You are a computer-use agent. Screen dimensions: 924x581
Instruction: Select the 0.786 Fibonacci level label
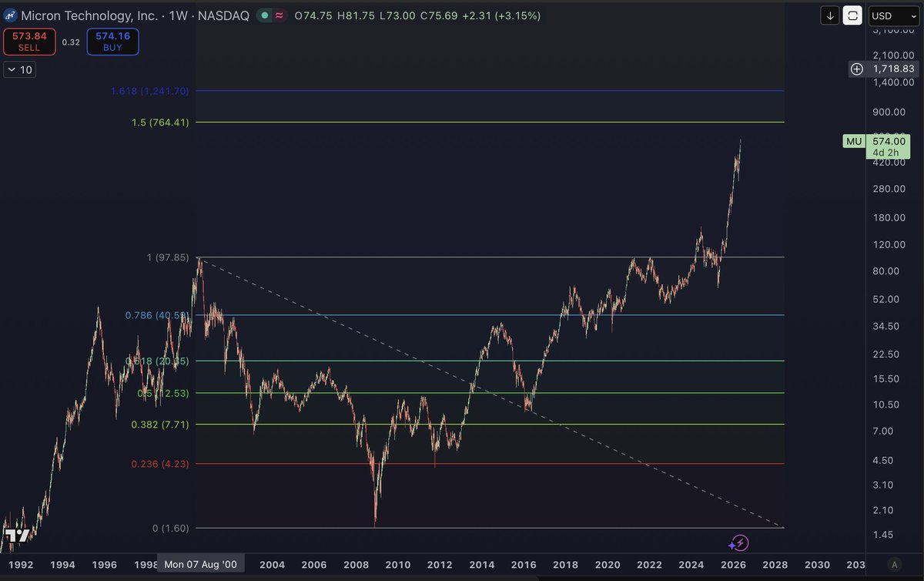coord(158,315)
